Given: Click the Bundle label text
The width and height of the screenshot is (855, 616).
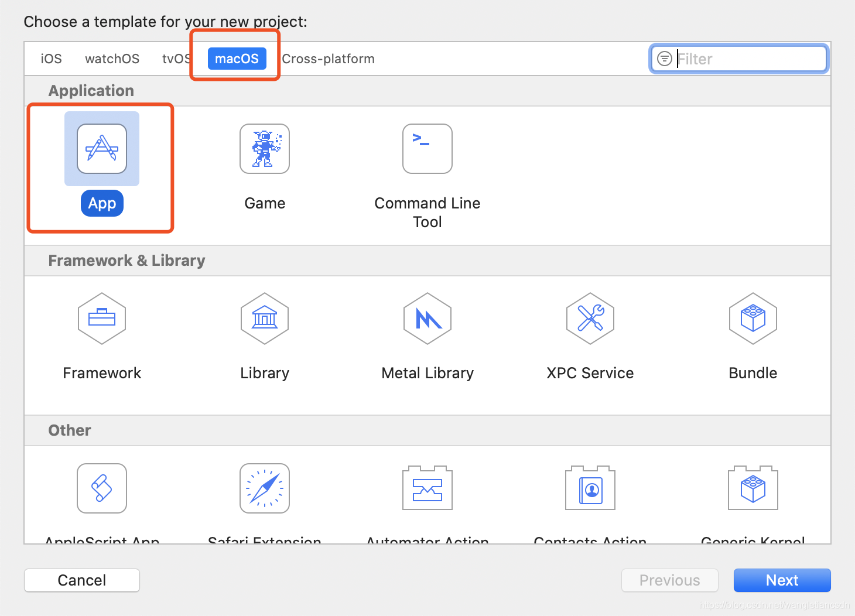Looking at the screenshot, I should click(x=753, y=373).
